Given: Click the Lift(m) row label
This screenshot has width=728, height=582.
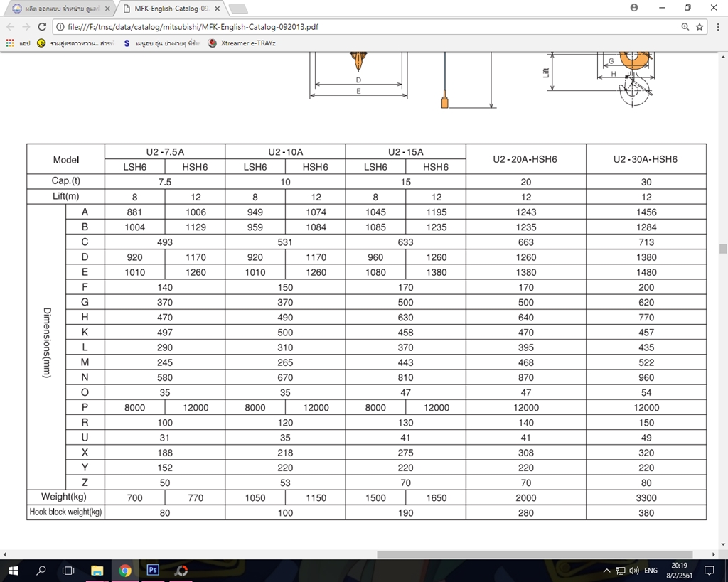Looking at the screenshot, I should pyautogui.click(x=66, y=196).
